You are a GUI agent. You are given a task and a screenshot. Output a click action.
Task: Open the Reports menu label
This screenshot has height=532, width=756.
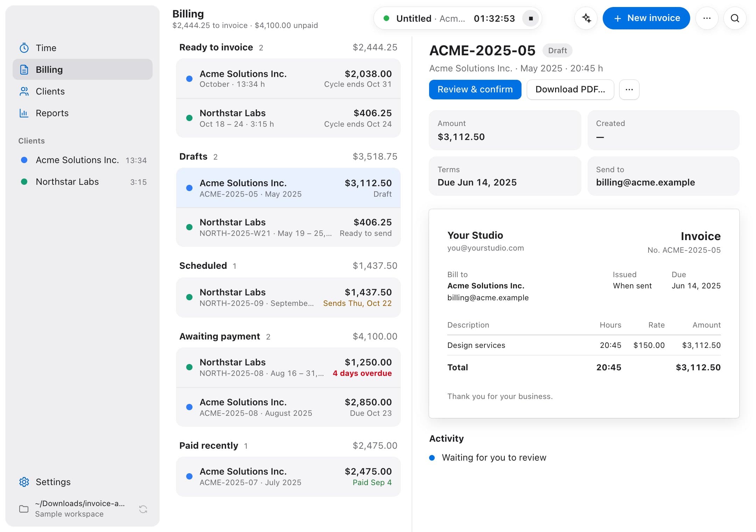click(x=52, y=113)
